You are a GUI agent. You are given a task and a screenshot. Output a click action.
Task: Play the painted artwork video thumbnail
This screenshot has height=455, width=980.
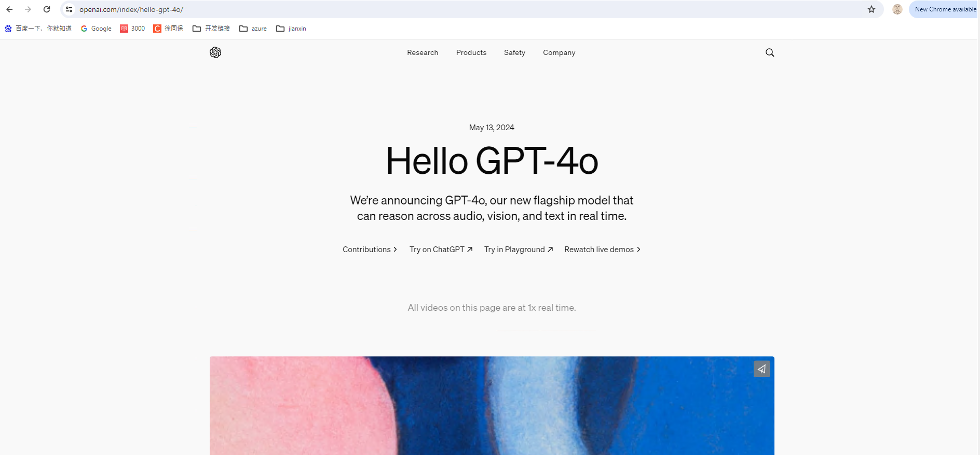(492, 406)
